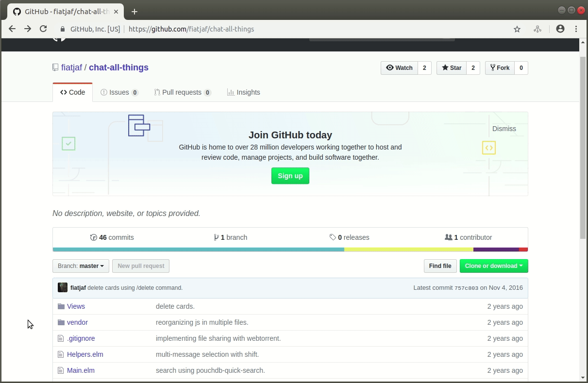
Task: View the stargazers count next to Star
Action: pos(473,68)
